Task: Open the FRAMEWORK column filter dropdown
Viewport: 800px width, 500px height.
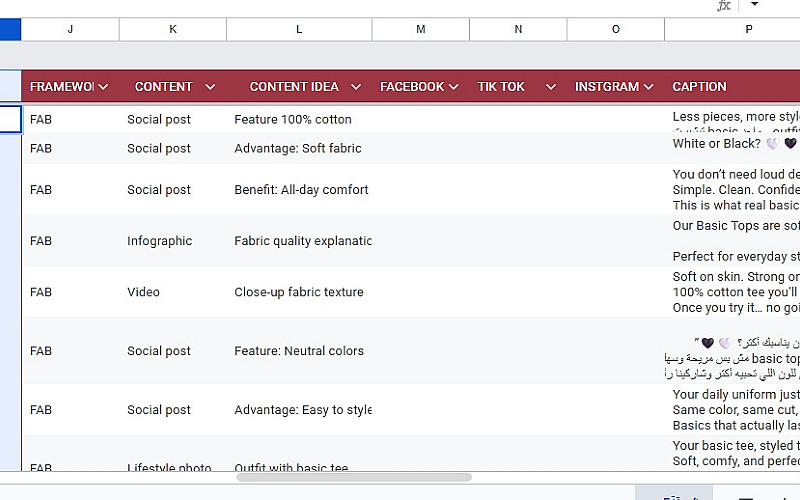Action: [x=103, y=87]
